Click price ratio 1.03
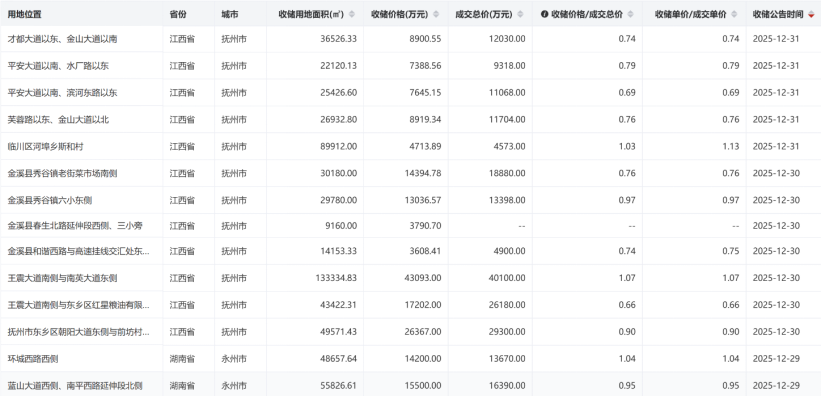This screenshot has height=401, width=824. (627, 146)
